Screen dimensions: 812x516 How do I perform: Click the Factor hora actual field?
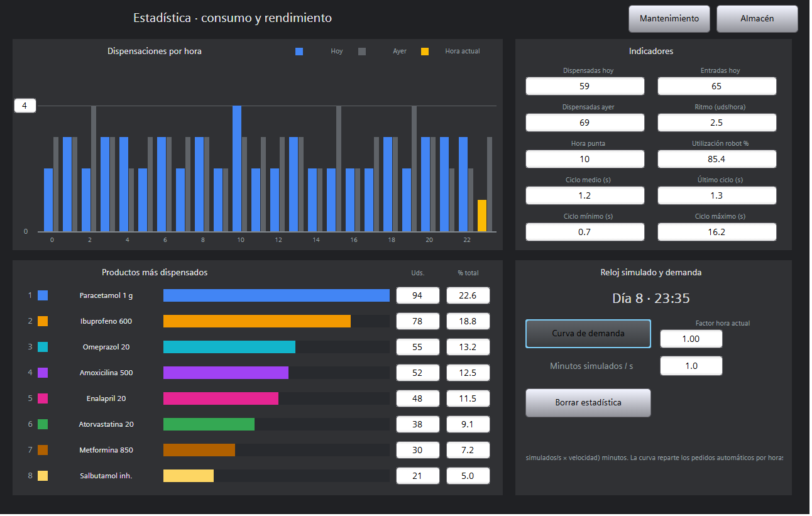[x=691, y=339]
